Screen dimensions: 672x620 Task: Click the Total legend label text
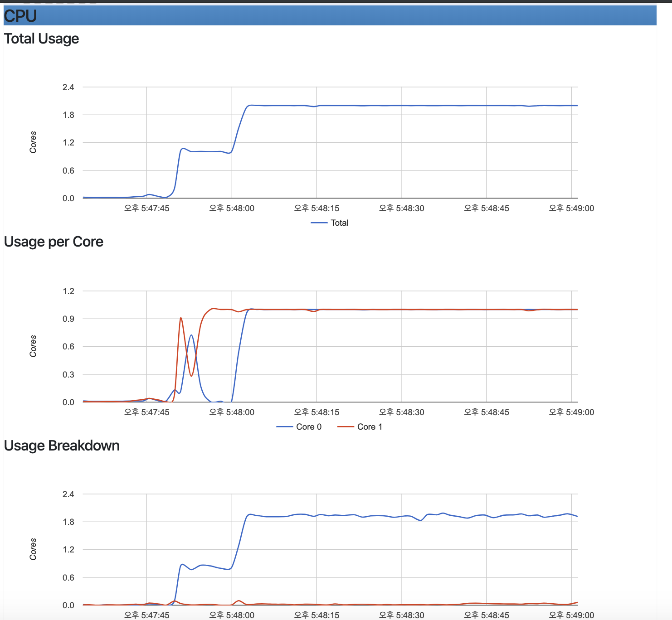(x=339, y=223)
